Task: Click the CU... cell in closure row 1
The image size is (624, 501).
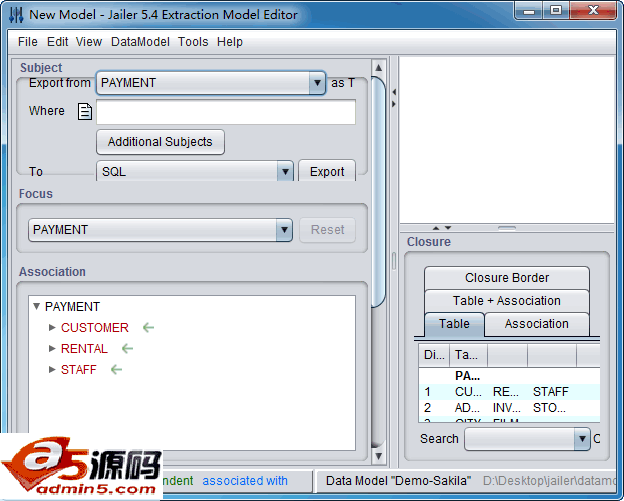Action: click(x=468, y=392)
